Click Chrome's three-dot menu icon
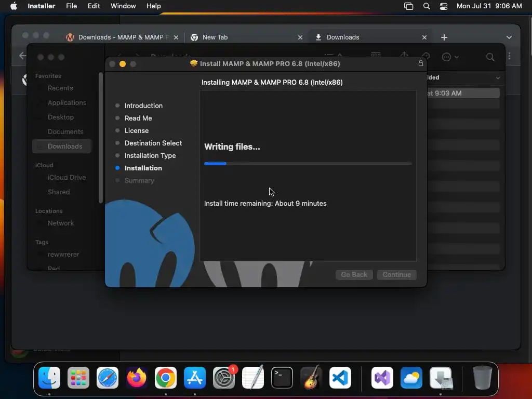 tap(509, 56)
